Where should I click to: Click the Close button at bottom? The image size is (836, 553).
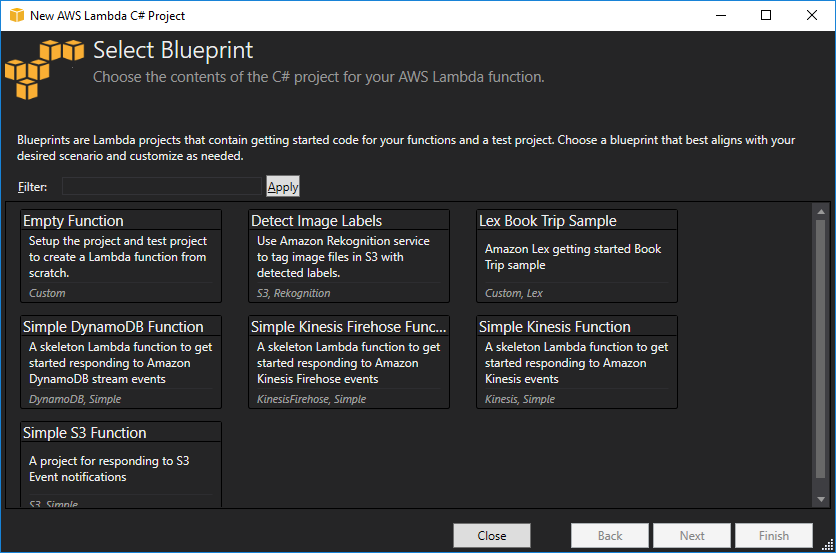point(491,536)
